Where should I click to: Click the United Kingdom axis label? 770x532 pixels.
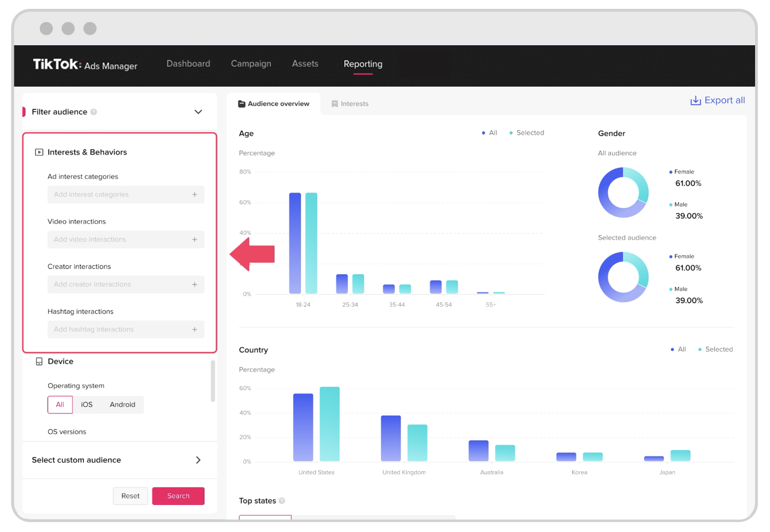(x=404, y=472)
